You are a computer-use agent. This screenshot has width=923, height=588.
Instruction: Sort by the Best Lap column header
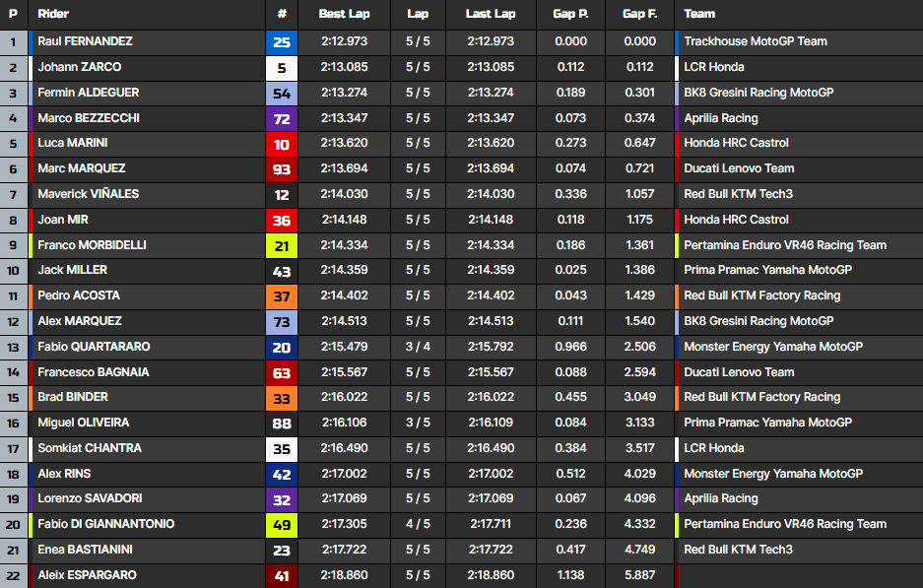point(344,14)
